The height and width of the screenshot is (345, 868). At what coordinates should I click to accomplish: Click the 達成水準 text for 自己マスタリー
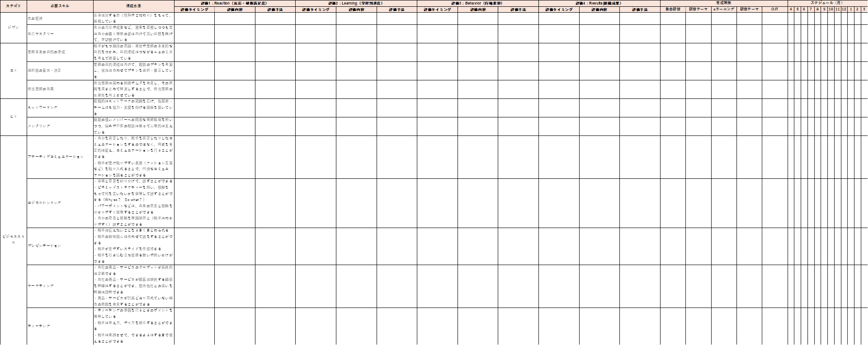[x=134, y=34]
